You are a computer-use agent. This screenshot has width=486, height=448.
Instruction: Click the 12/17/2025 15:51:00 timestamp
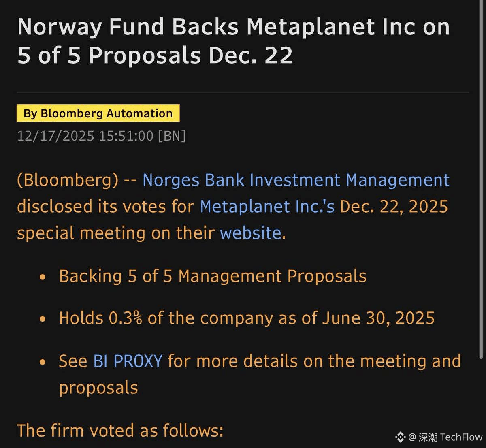pos(85,136)
